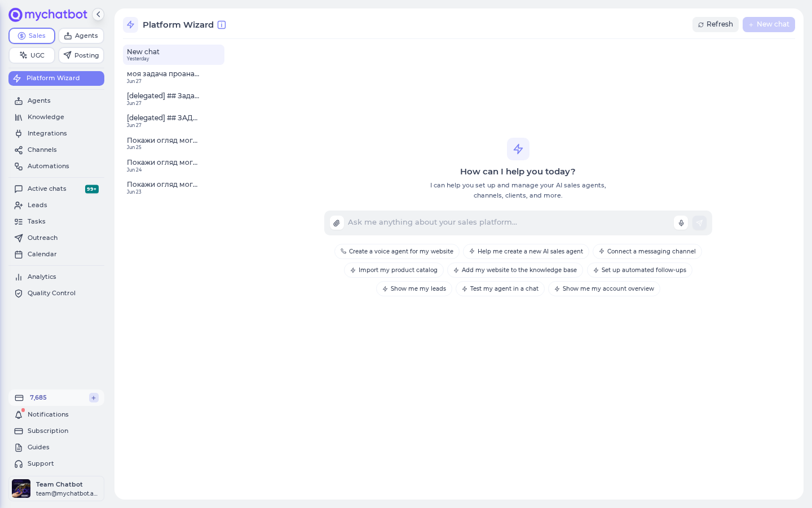Click the Quality Control shield icon
Viewport: 812px width, 508px height.
point(19,294)
